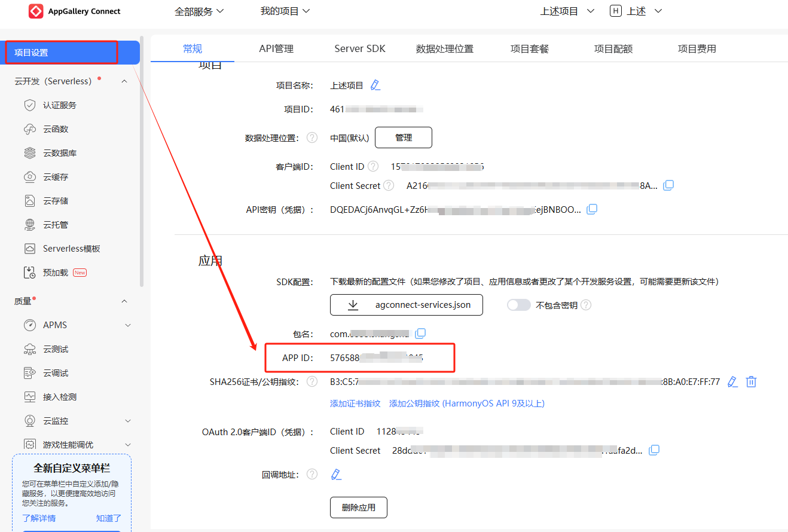Open the H 上述 app selector dropdown

[636, 11]
